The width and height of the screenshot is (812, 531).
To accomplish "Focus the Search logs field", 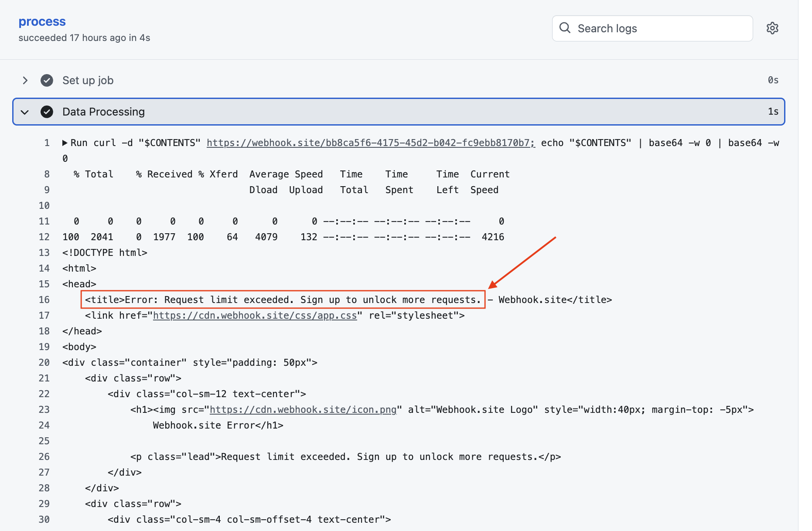I will tap(652, 28).
